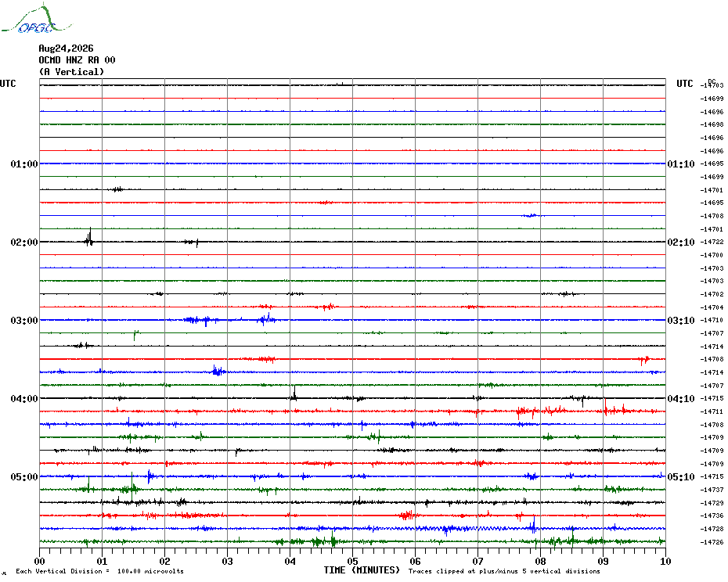This screenshot has height=582, width=728.
Task: Select DC offset value -14728
Action: click(712, 529)
